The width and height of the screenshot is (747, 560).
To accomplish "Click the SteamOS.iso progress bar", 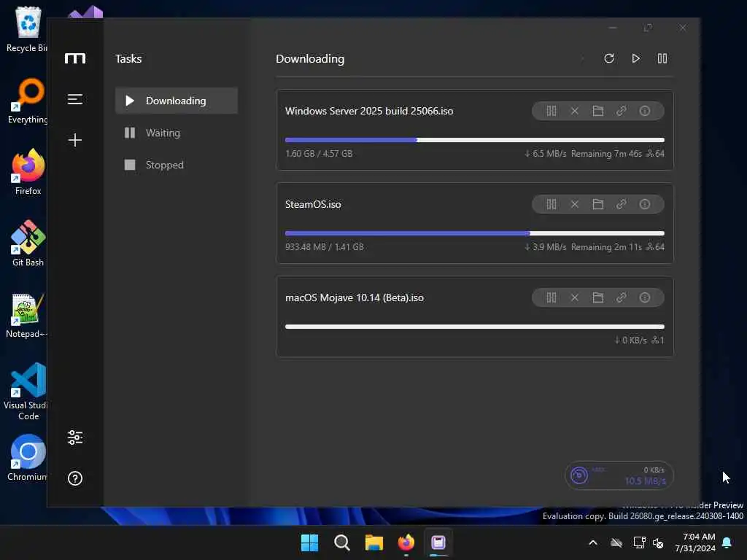I will coord(474,233).
